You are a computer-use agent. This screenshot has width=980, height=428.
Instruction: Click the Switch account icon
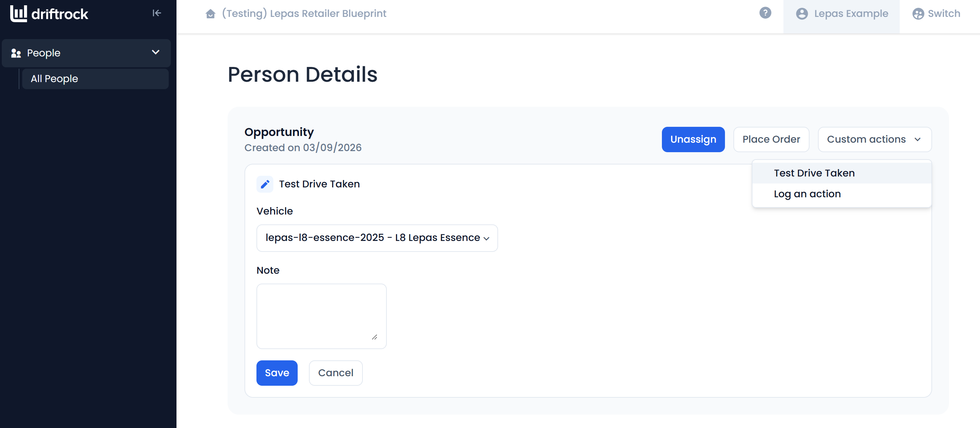(918, 14)
